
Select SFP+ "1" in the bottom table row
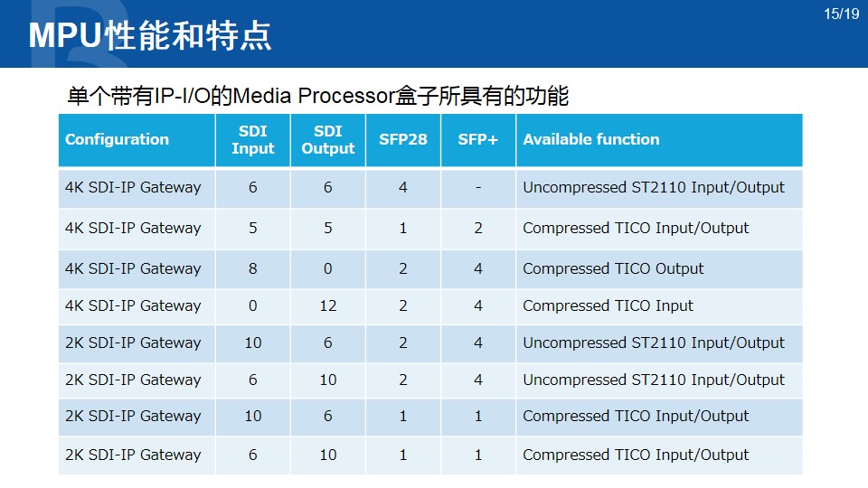coord(478,455)
